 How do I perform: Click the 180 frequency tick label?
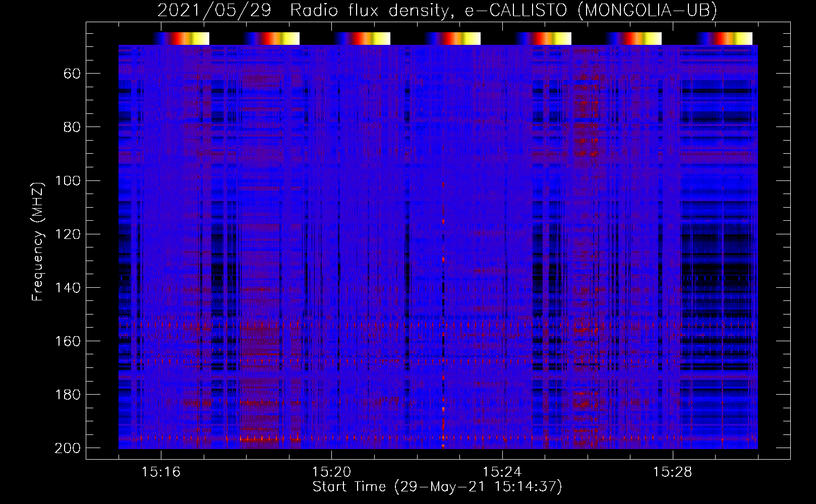pyautogui.click(x=68, y=395)
